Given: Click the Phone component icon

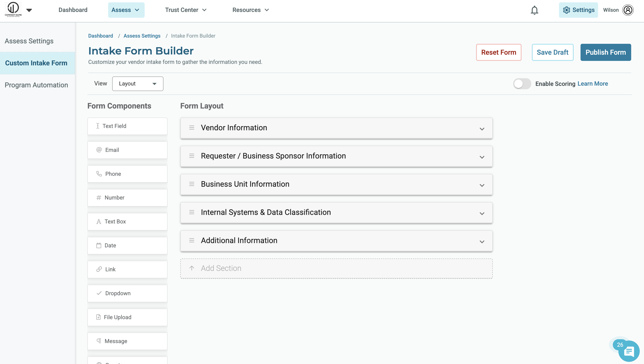Looking at the screenshot, I should coord(99,174).
